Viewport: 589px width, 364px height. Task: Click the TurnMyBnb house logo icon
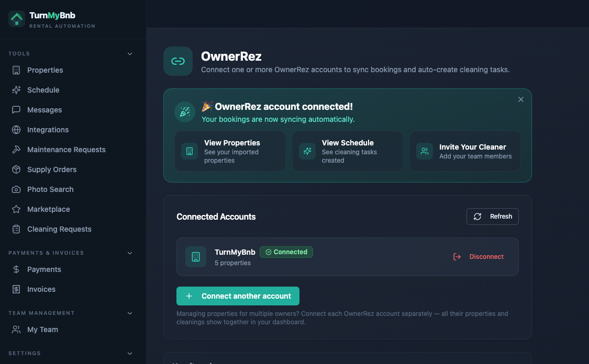click(17, 19)
